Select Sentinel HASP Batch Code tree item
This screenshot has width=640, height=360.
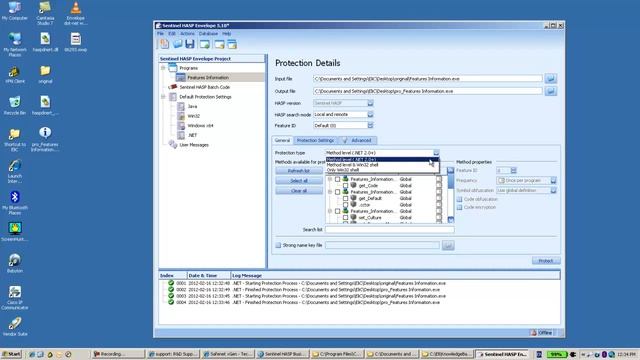[x=204, y=87]
